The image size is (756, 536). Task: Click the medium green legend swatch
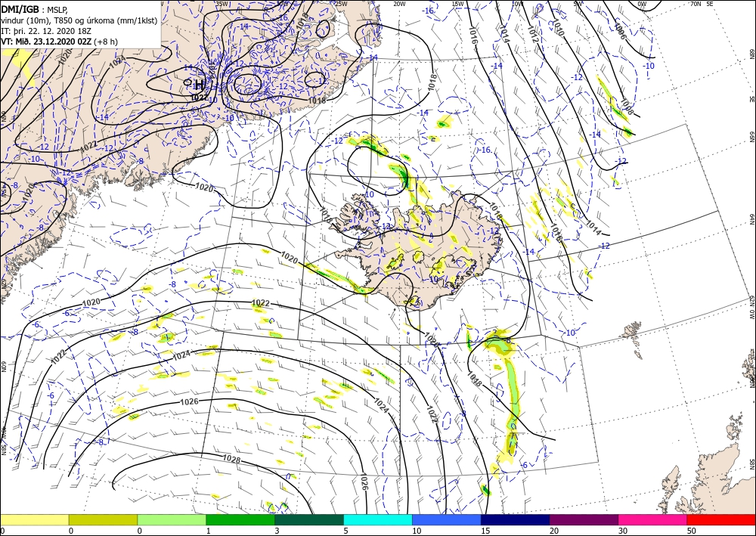240,519
